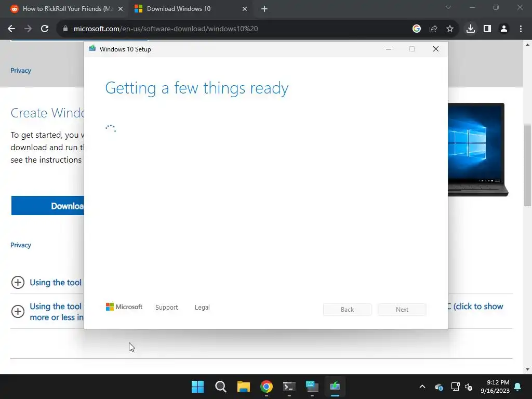This screenshot has height=399, width=532.
Task: View site info via the lock icon
Action: click(x=65, y=29)
